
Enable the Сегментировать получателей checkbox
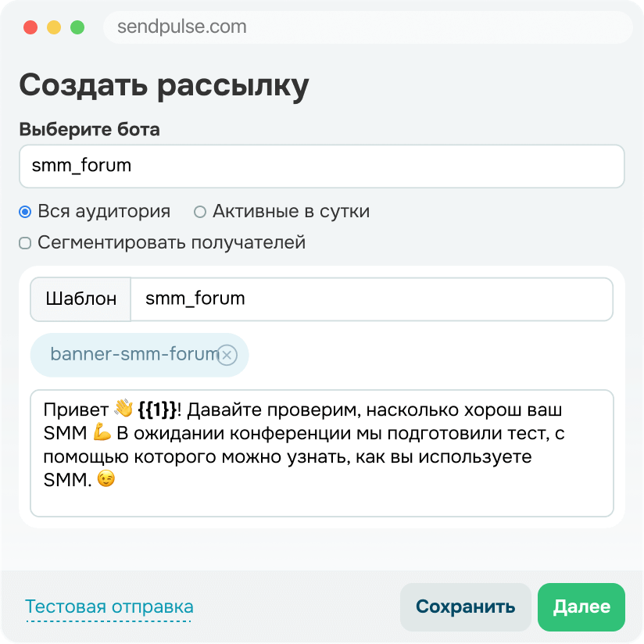pyautogui.click(x=26, y=243)
